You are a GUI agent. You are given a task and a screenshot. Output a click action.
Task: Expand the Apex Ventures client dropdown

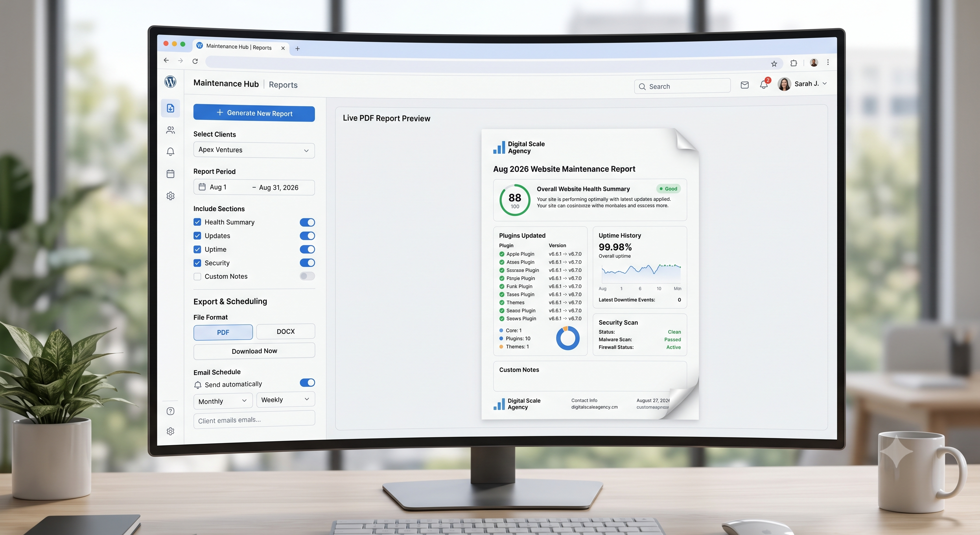point(254,150)
